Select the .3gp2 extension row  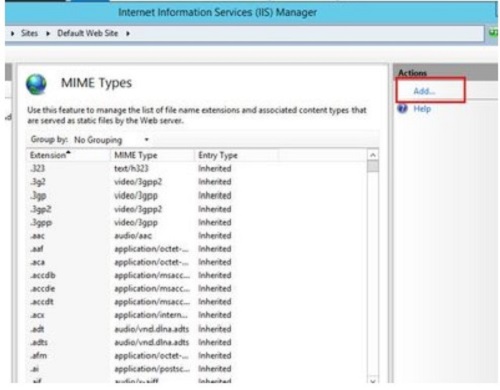click(x=197, y=209)
